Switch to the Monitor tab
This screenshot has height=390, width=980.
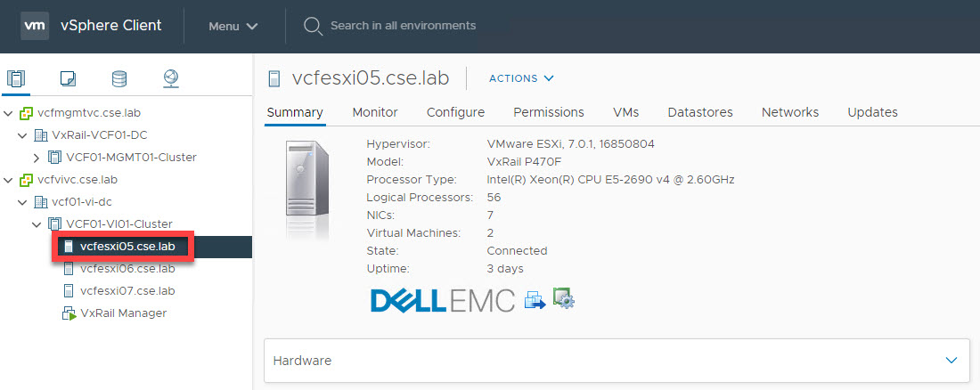(x=375, y=112)
